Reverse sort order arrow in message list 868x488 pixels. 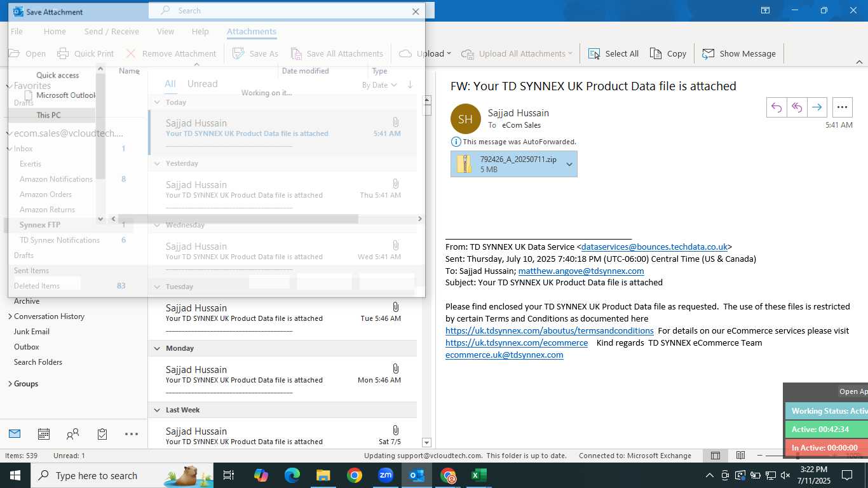(x=410, y=85)
